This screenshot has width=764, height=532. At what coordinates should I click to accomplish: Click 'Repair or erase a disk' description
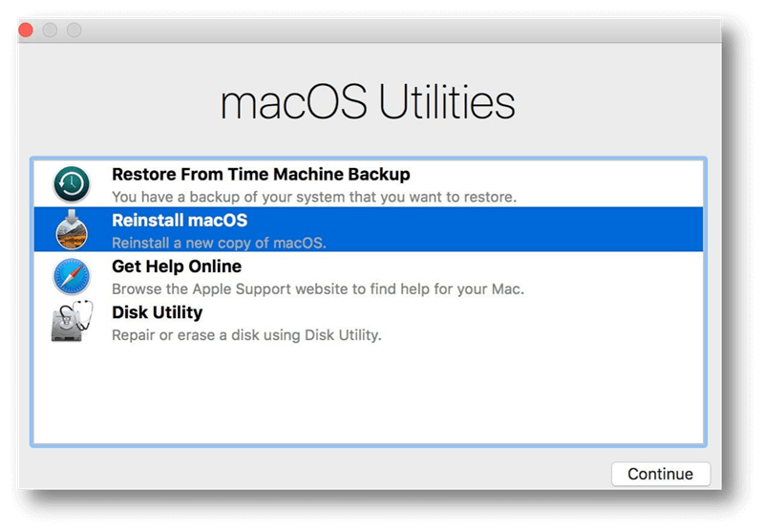(245, 334)
